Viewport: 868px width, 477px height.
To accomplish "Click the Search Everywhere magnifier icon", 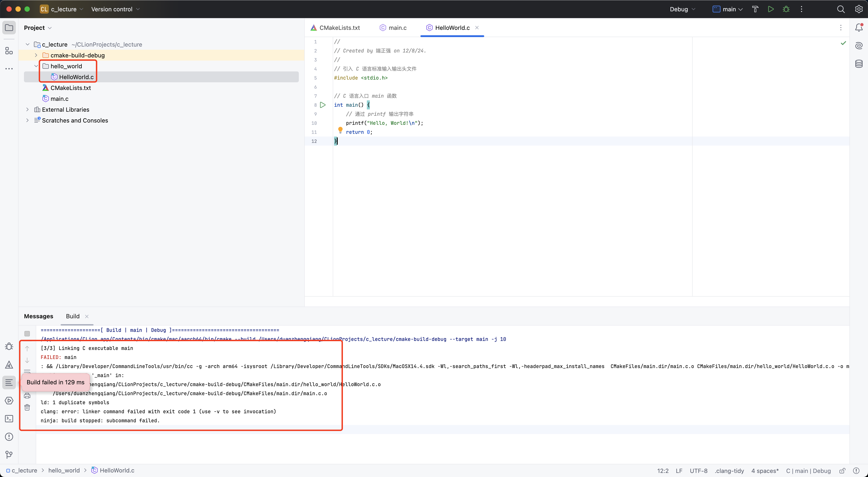I will tap(841, 9).
